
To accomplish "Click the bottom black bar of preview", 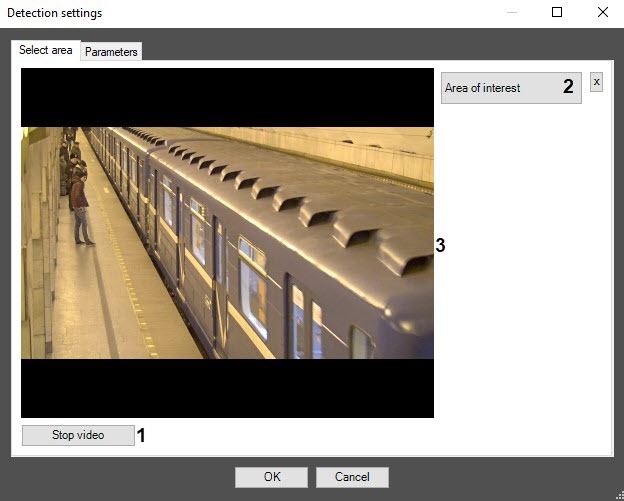I will pos(227,388).
